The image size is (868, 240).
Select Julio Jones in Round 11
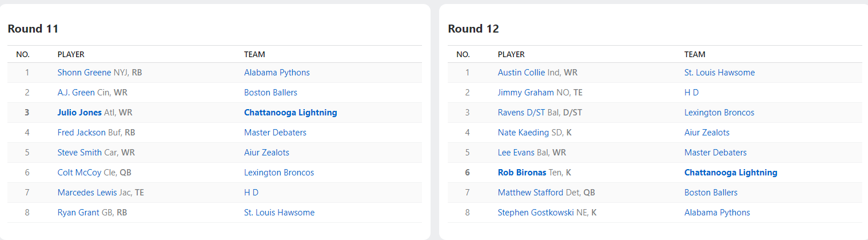79,113
